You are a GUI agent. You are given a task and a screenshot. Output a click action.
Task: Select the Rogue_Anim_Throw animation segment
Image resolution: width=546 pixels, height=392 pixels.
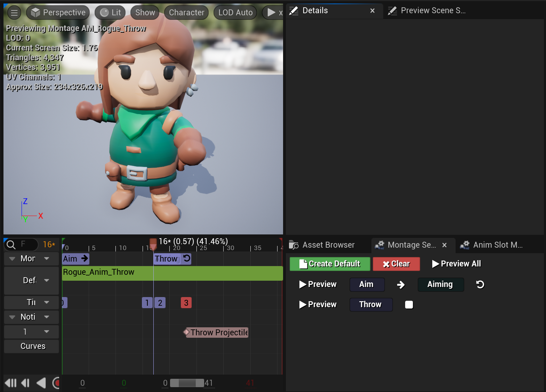coord(172,273)
